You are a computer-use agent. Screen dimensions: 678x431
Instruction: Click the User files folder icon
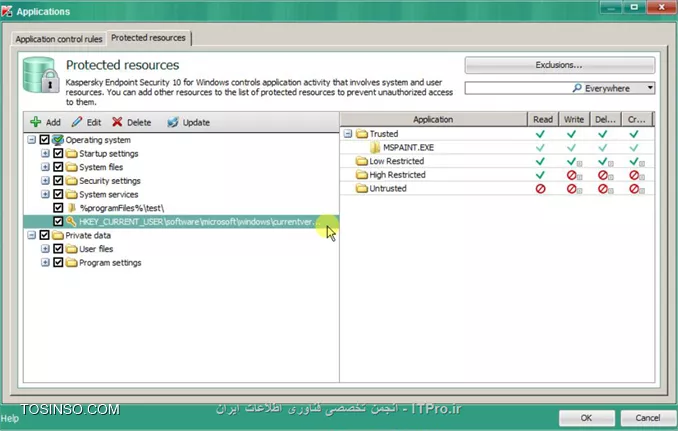click(x=72, y=249)
